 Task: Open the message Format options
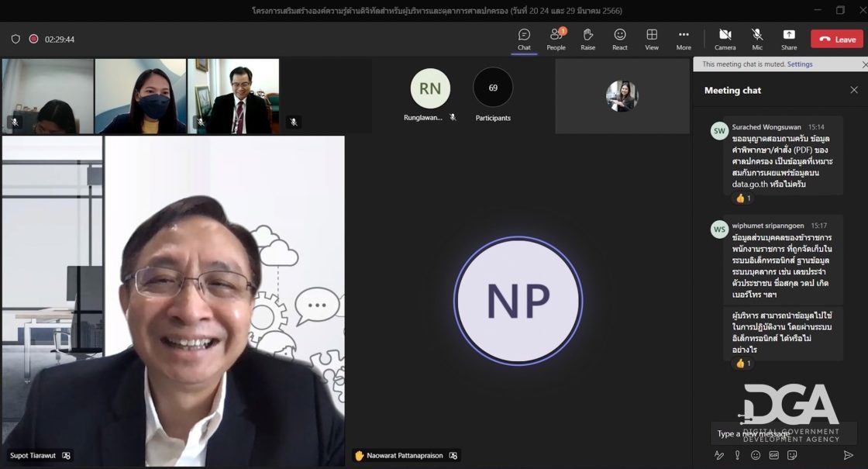coord(719,455)
